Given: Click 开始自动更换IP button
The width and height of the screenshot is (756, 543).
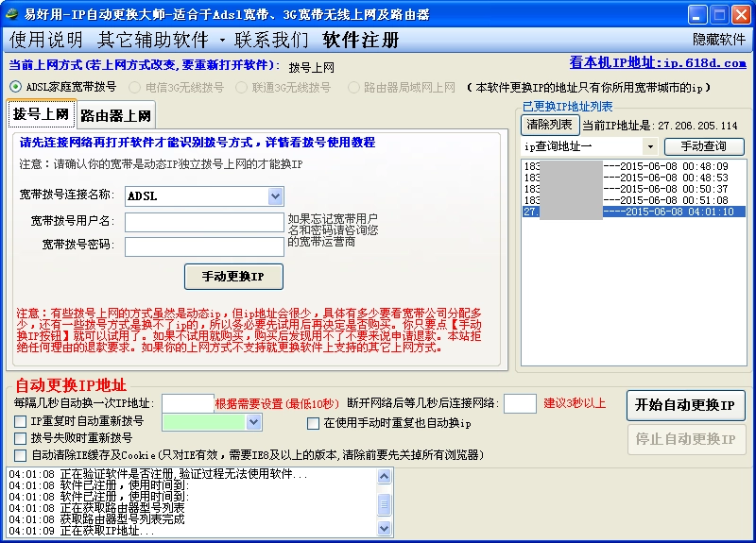Looking at the screenshot, I should tap(685, 405).
